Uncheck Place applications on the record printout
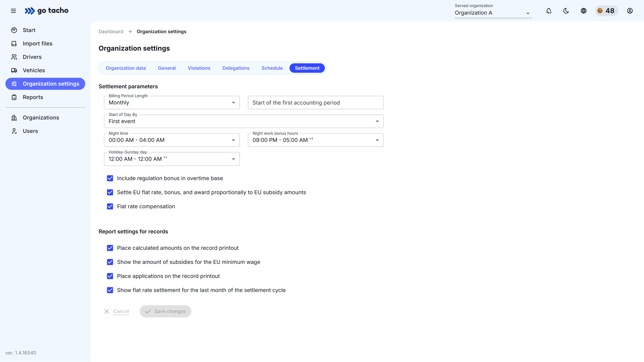Screen dimensions: 644x362 (x=110, y=276)
